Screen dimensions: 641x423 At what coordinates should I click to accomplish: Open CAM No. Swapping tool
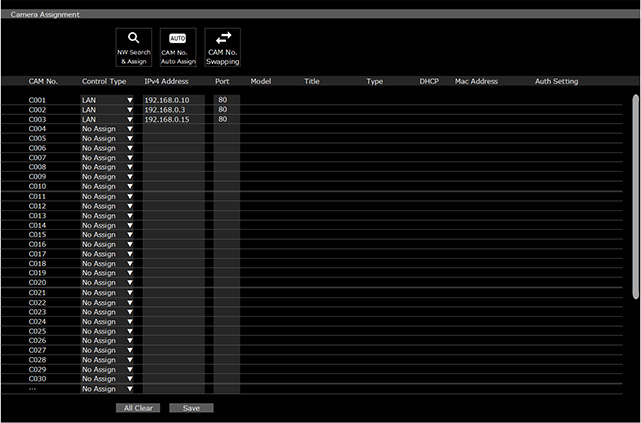222,47
